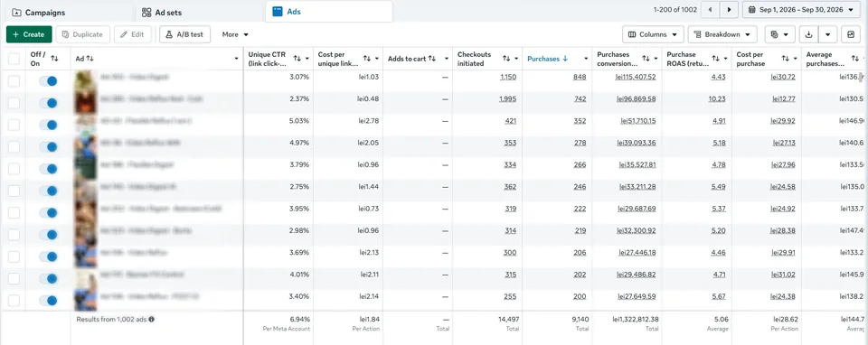This screenshot has height=345, width=868.
Task: Open the Purchase ROAS column options arrow
Action: pos(726,59)
